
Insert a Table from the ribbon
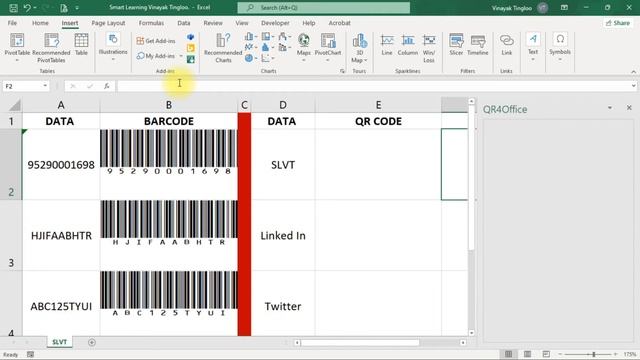point(81,45)
